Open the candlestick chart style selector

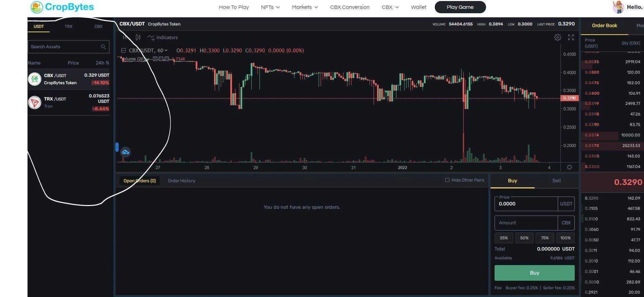coord(138,37)
